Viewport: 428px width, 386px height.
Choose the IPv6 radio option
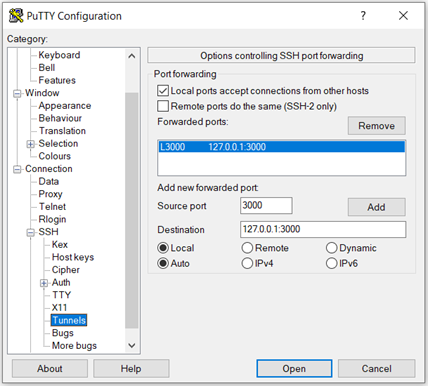331,263
